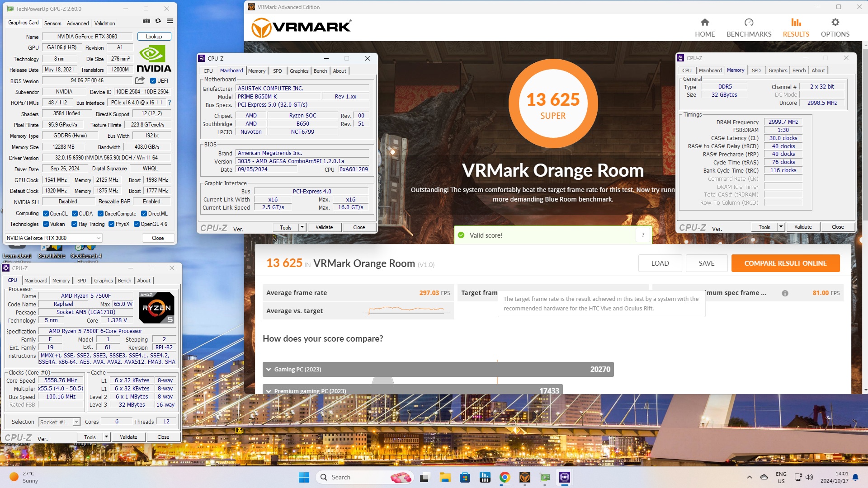The image size is (868, 488).
Task: Click Validate in Mainboard CPU-Z window
Action: [324, 227]
